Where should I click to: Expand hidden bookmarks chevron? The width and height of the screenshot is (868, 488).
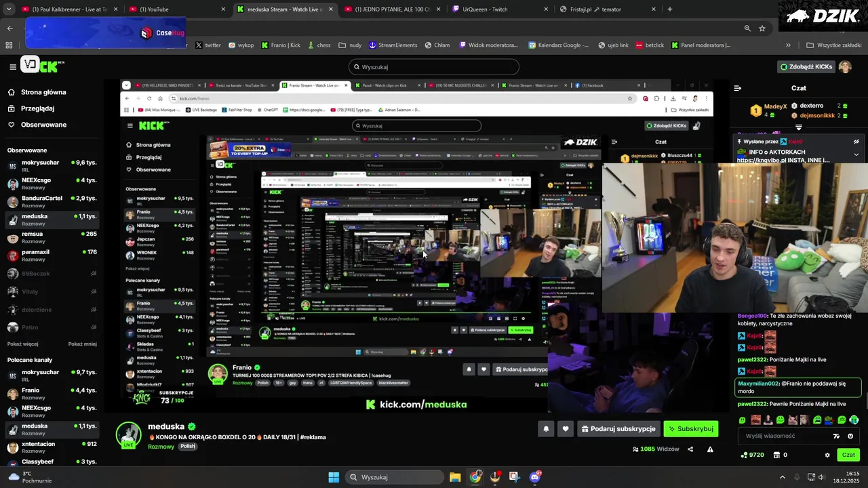pyautogui.click(x=788, y=45)
